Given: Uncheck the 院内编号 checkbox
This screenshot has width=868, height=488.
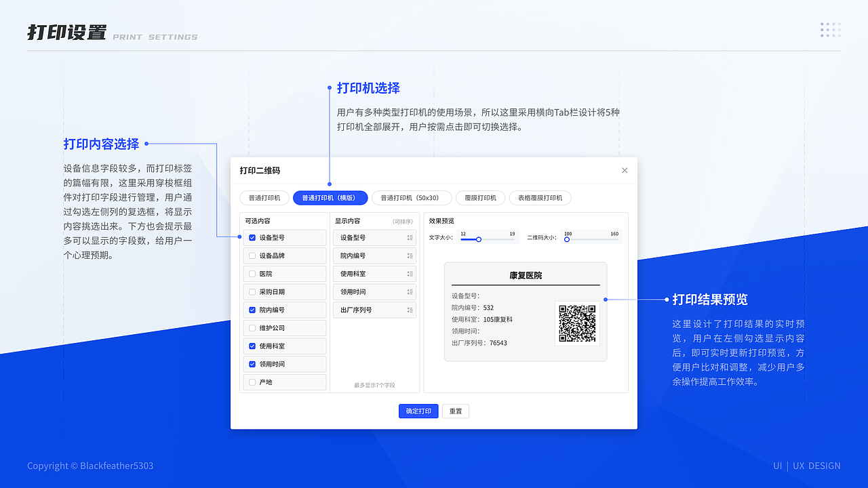Looking at the screenshot, I should pos(252,310).
